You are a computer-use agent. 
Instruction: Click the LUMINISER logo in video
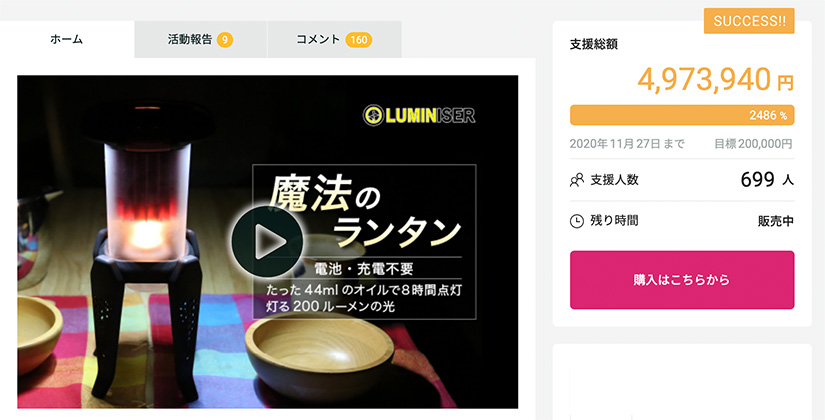pos(419,115)
